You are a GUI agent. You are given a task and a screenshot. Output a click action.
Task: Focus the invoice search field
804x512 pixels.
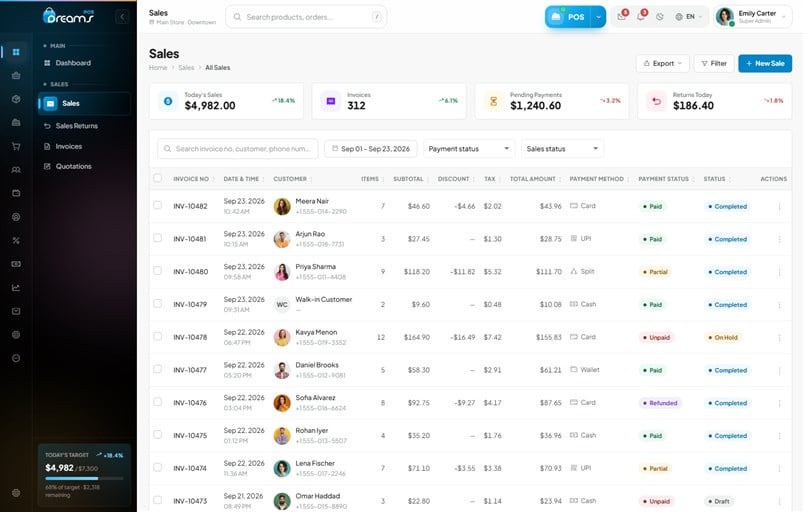(238, 149)
